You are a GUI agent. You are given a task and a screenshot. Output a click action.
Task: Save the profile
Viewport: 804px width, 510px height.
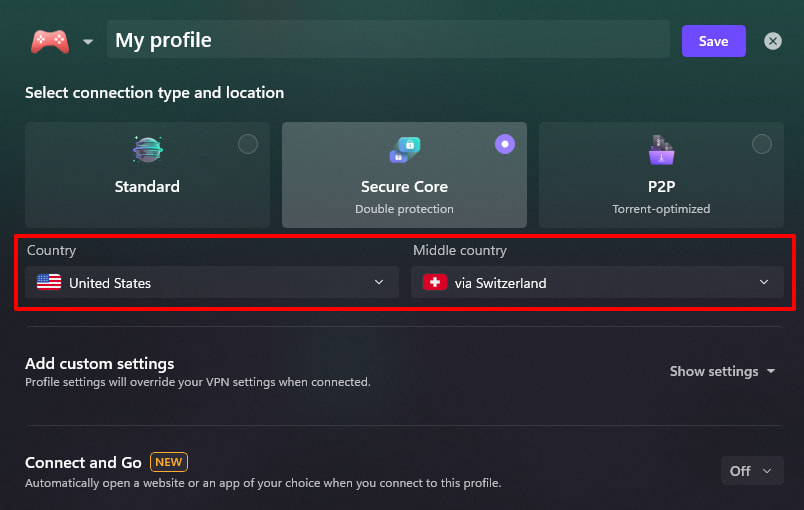point(713,41)
